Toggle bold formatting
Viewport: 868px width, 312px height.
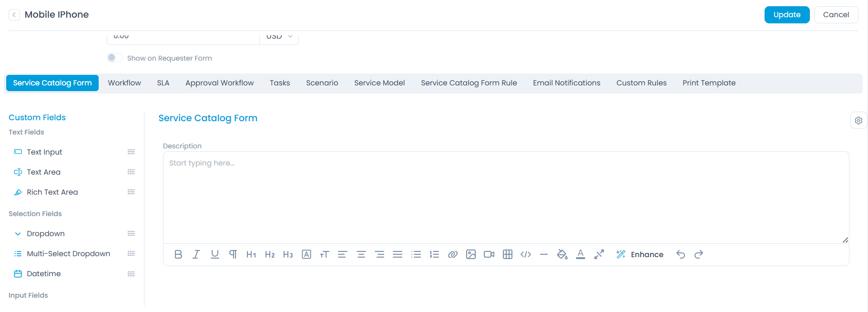click(178, 255)
